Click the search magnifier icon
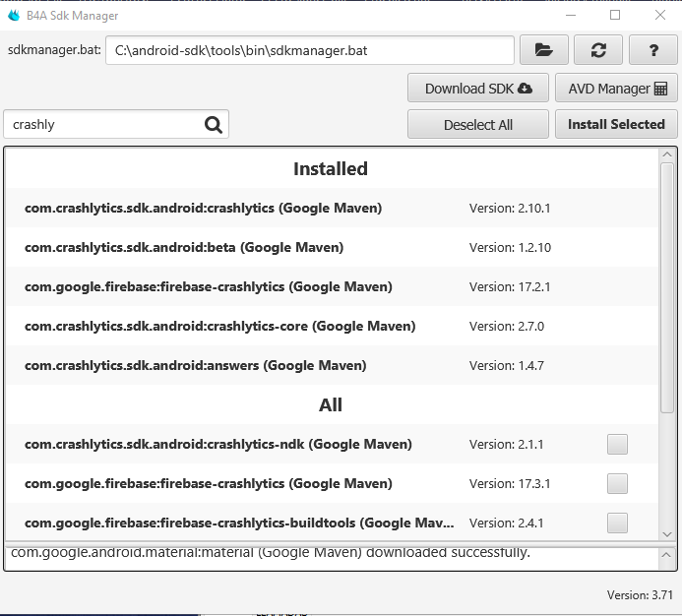 tap(214, 124)
